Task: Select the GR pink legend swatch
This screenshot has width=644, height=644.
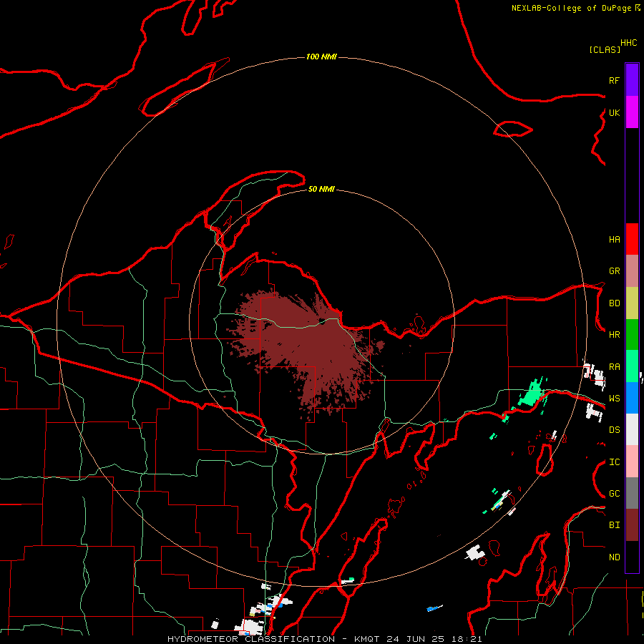Action: 632,271
